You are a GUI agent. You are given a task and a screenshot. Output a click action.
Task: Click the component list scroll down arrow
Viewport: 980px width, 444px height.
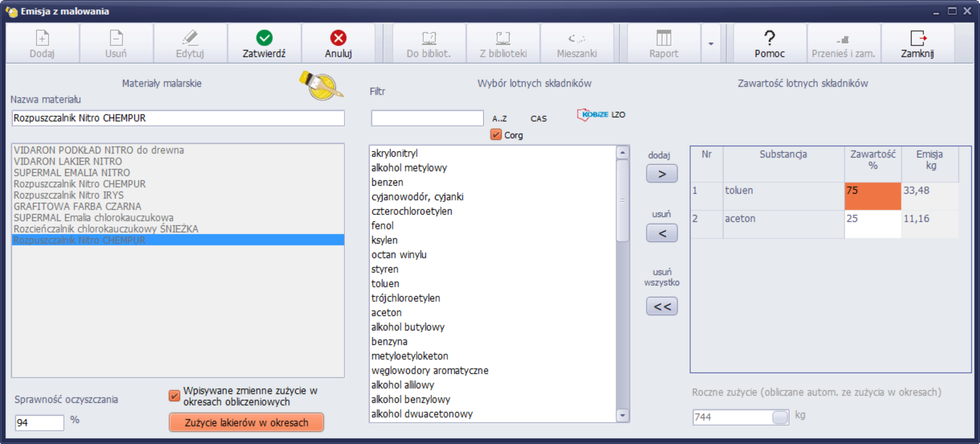click(x=622, y=415)
